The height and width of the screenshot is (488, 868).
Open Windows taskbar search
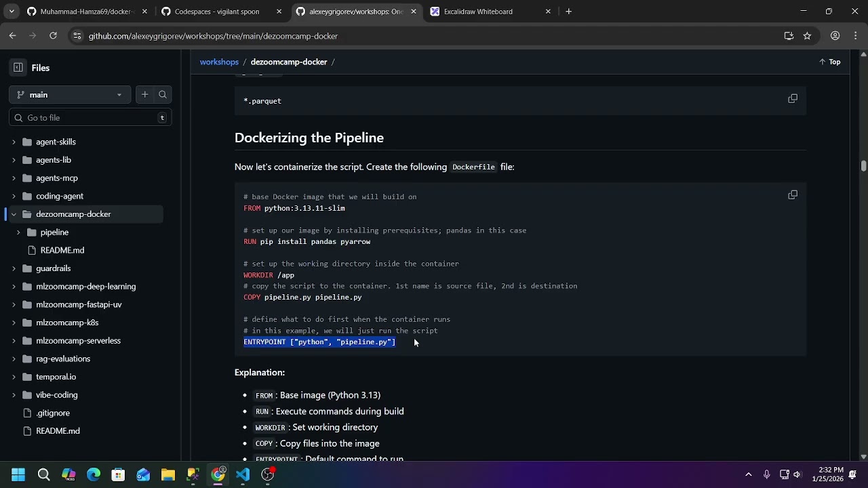click(x=43, y=474)
